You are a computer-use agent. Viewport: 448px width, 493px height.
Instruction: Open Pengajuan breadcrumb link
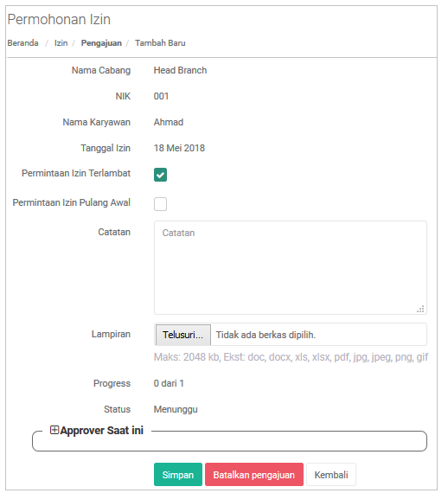pos(101,43)
